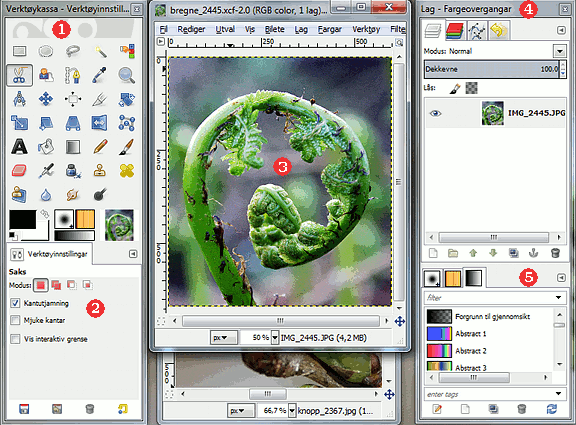
Task: Activate the Bucket Fill tool
Action: click(x=46, y=147)
